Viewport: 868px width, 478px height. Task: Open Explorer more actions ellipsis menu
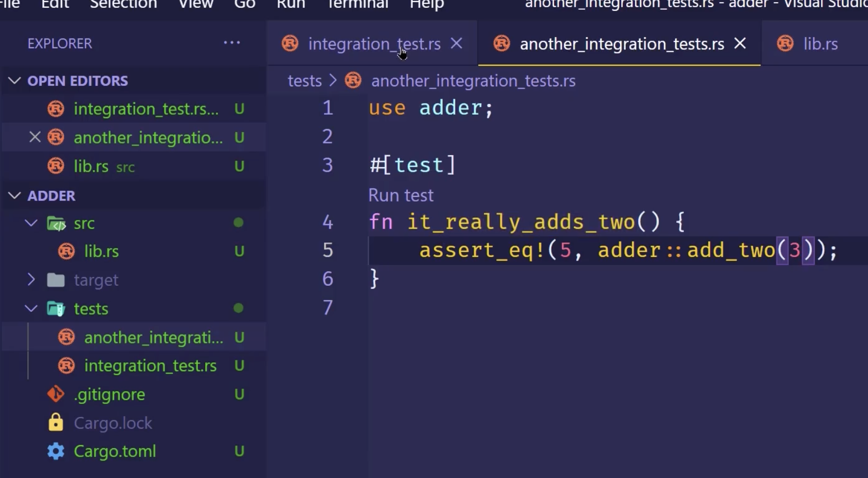pyautogui.click(x=232, y=43)
